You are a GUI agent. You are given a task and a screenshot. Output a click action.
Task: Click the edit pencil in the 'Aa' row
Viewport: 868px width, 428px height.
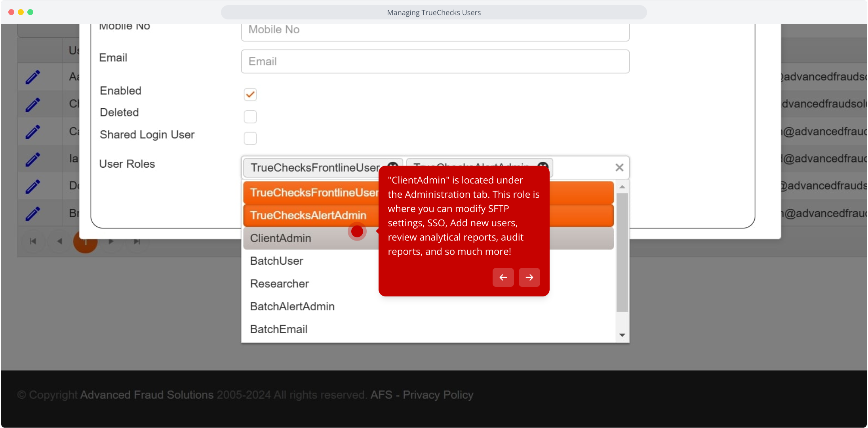[33, 77]
